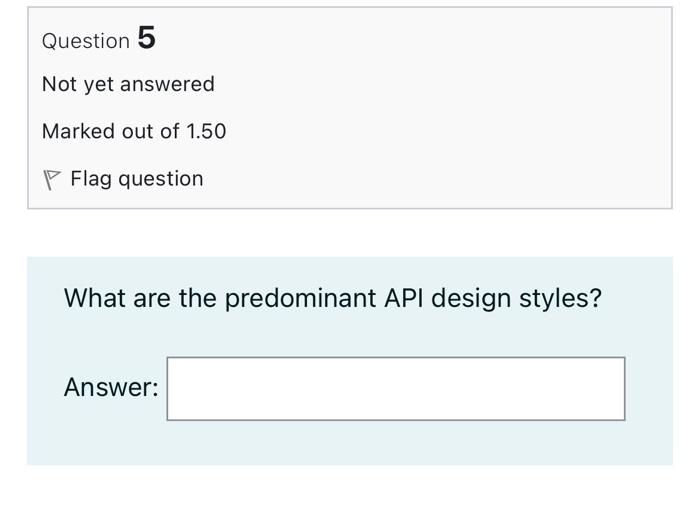Focus the Answer text input field
This screenshot has width=700, height=517.
pyautogui.click(x=396, y=388)
